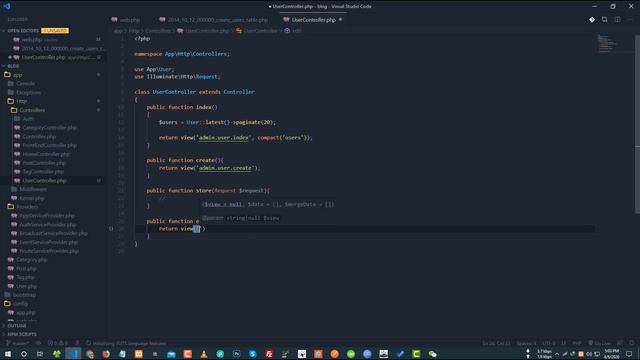Open Firefox from the taskbar
The height and width of the screenshot is (360, 640).
point(106,354)
